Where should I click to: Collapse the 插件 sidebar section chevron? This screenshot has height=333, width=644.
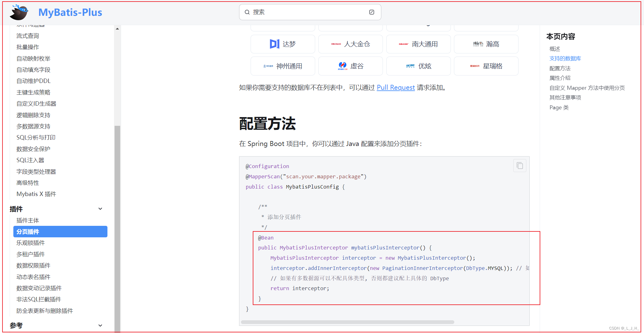(100, 209)
